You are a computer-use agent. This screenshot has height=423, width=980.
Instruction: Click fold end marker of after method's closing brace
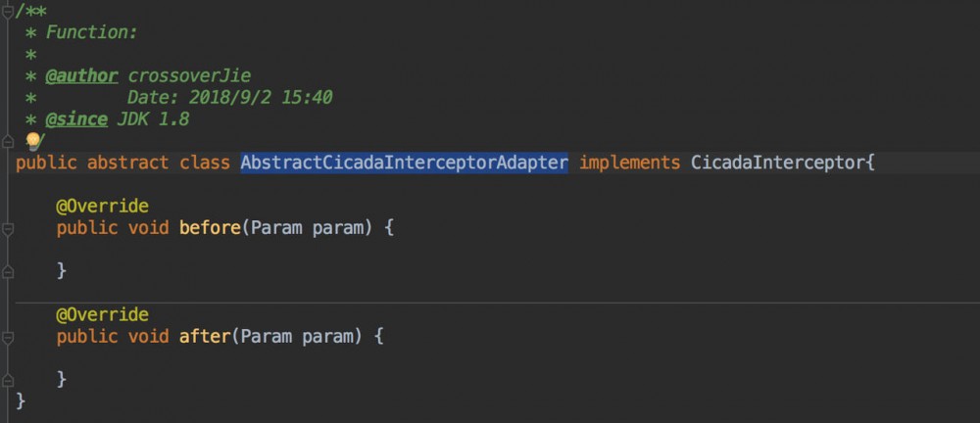click(8, 378)
